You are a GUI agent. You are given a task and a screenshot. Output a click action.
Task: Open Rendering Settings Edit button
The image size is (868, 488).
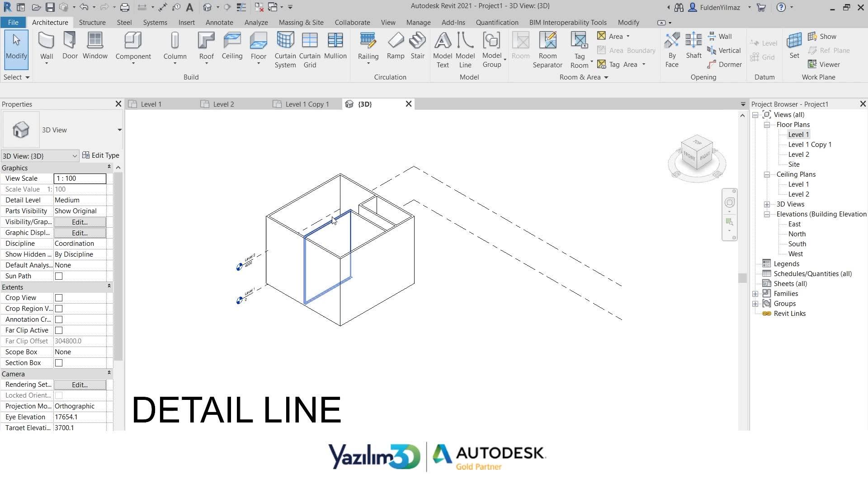point(80,385)
